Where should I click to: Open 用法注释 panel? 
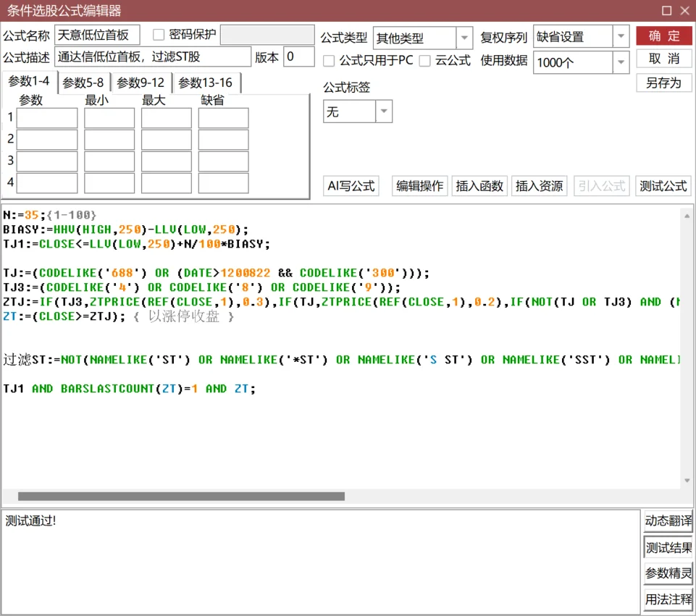(x=668, y=599)
